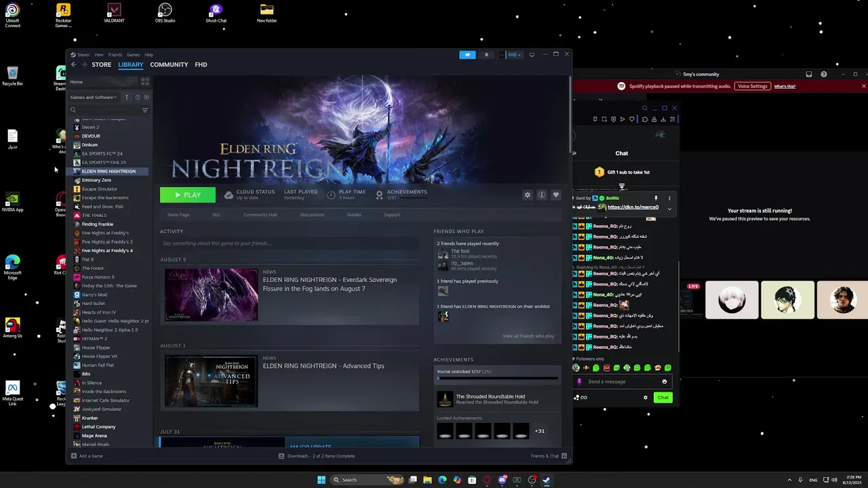Open Friends & Chat panel

pyautogui.click(x=548, y=456)
